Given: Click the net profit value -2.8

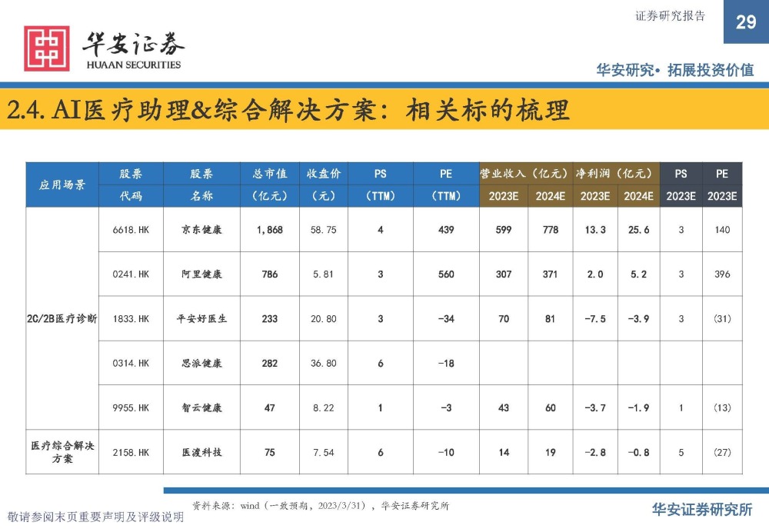Looking at the screenshot, I should pyautogui.click(x=595, y=453).
